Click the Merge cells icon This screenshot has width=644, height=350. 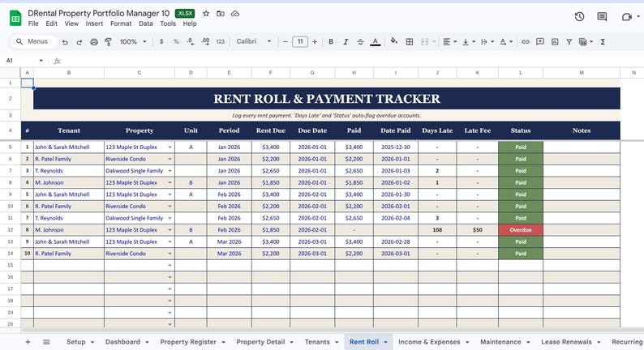pyautogui.click(x=425, y=42)
